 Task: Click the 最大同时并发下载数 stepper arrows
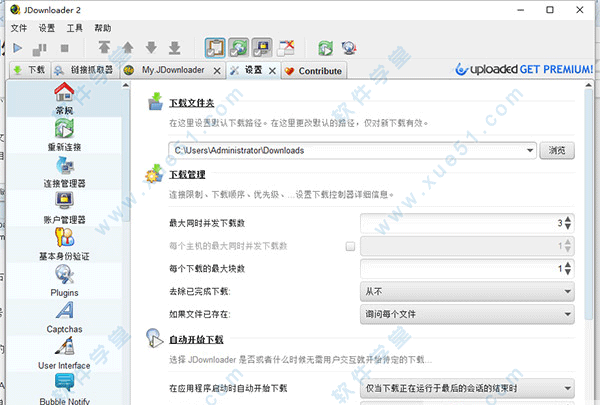pos(567,223)
